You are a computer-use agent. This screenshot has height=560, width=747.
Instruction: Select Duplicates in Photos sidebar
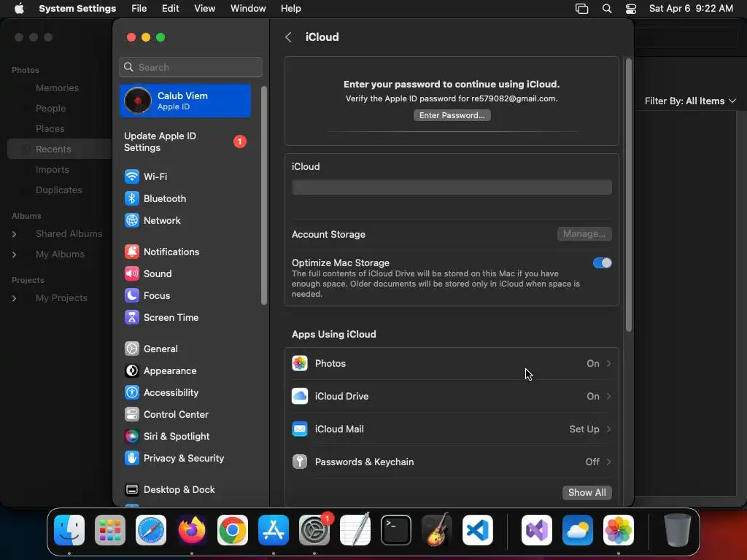59,190
